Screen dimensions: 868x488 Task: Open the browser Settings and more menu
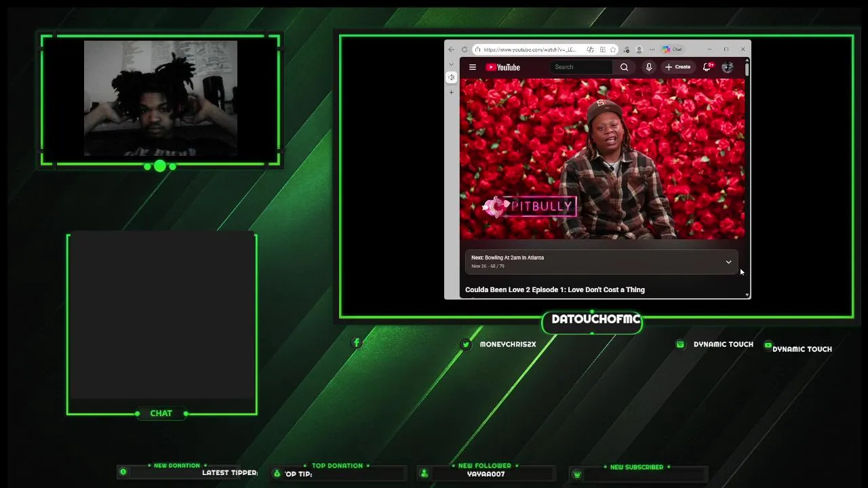pos(652,49)
